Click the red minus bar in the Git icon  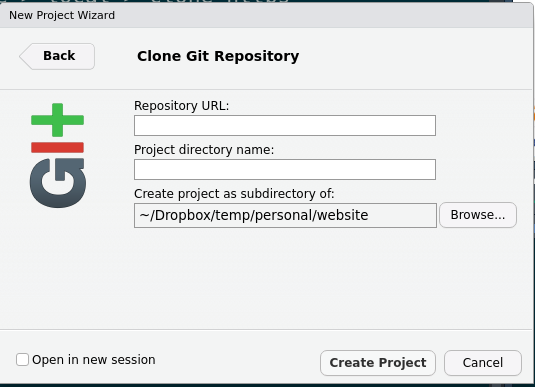(x=57, y=147)
